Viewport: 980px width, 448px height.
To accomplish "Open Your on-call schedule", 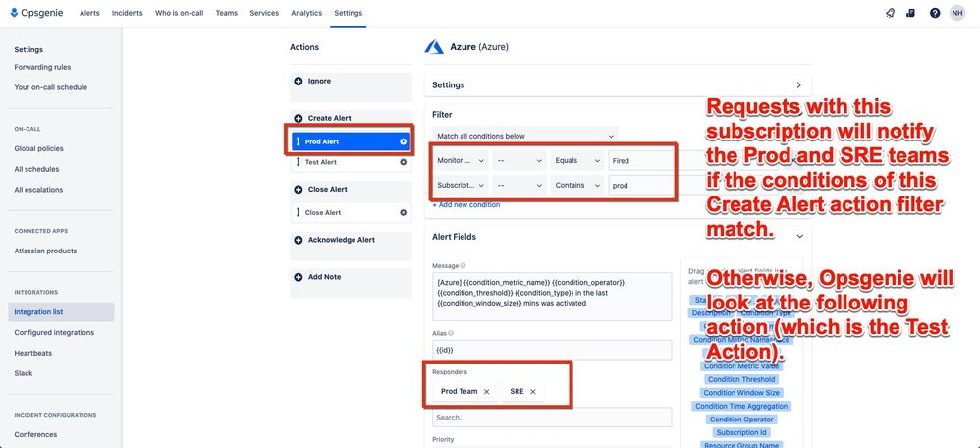I will (51, 87).
